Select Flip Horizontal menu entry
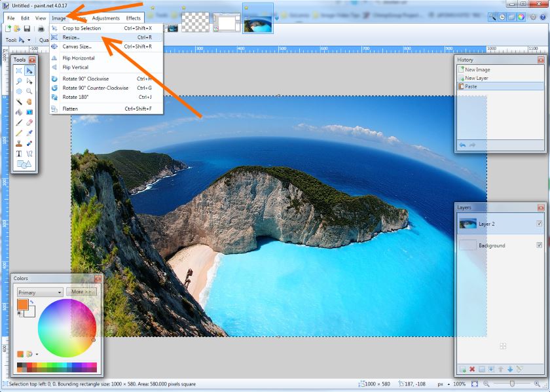The height and width of the screenshot is (392, 550). tap(79, 58)
